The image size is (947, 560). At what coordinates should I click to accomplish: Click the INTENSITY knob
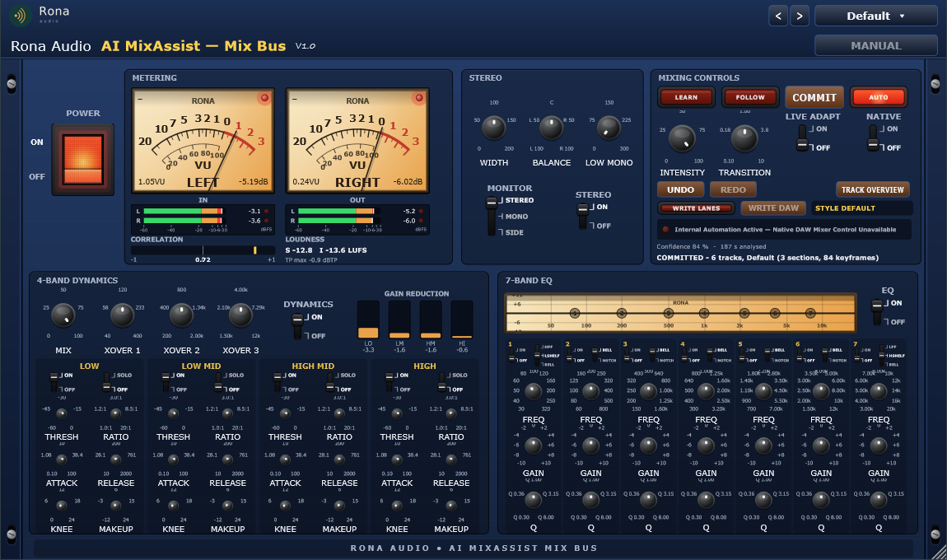pyautogui.click(x=682, y=138)
